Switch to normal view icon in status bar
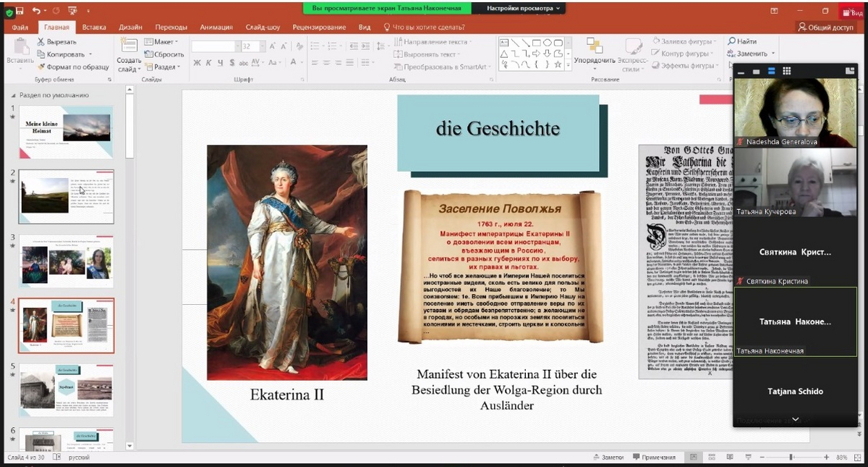This screenshot has width=868, height=467. tap(694, 458)
